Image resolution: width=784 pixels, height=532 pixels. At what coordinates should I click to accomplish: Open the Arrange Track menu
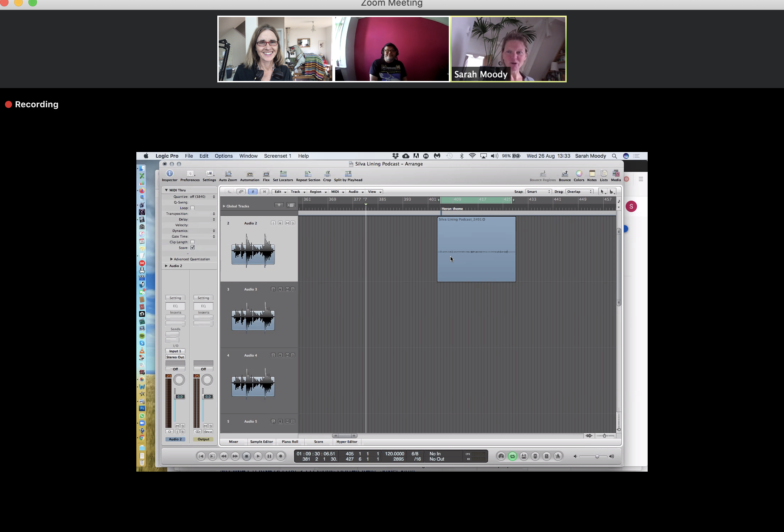click(x=298, y=192)
